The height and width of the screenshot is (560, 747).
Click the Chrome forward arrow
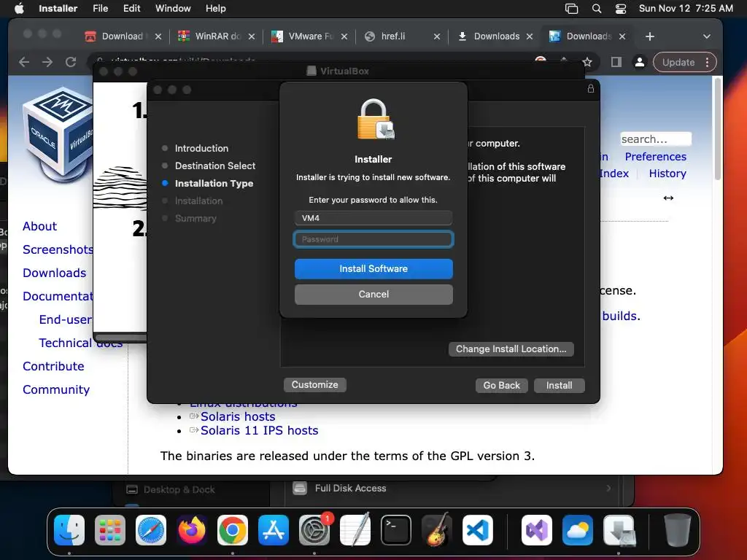(47, 62)
